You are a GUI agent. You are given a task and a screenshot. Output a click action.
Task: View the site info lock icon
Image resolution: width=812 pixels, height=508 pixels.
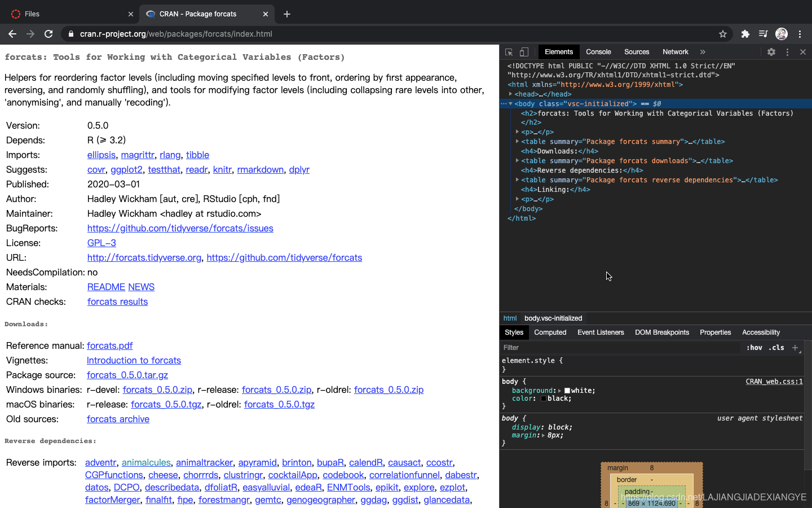pyautogui.click(x=70, y=34)
